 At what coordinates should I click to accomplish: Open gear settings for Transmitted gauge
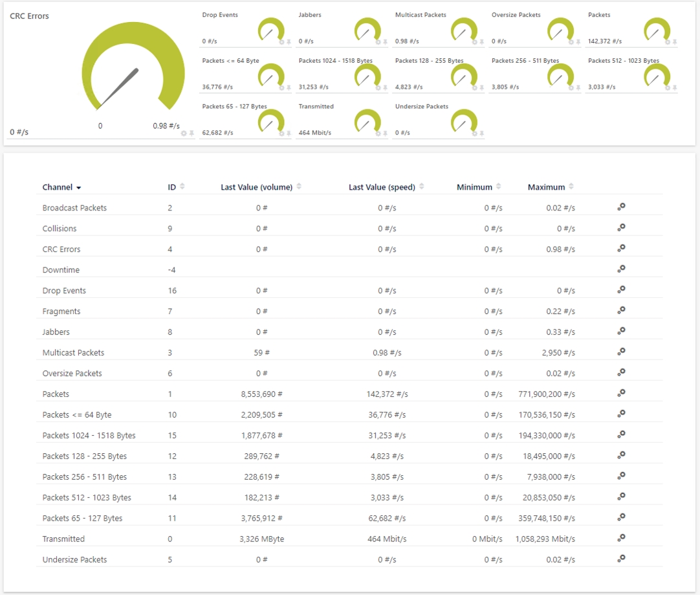click(378, 133)
